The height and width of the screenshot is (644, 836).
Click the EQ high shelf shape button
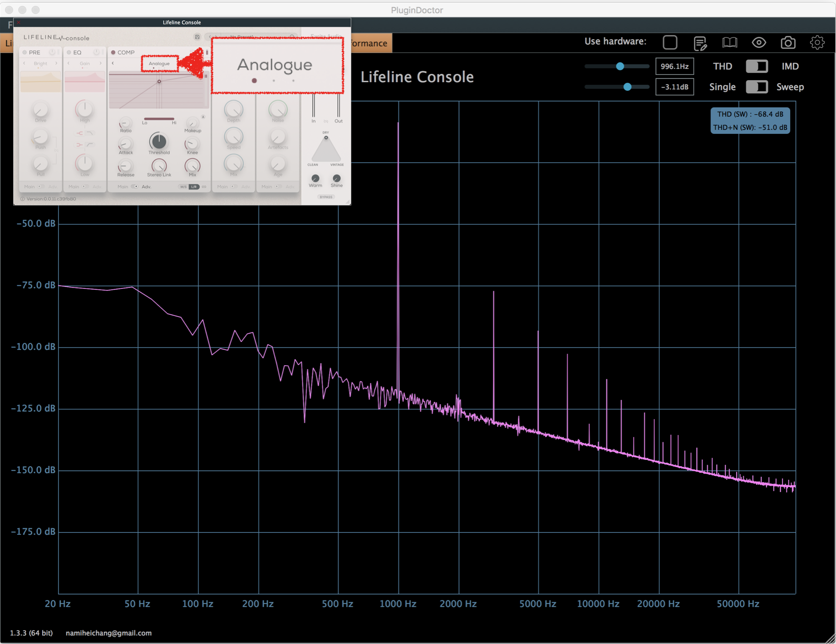pyautogui.click(x=79, y=133)
